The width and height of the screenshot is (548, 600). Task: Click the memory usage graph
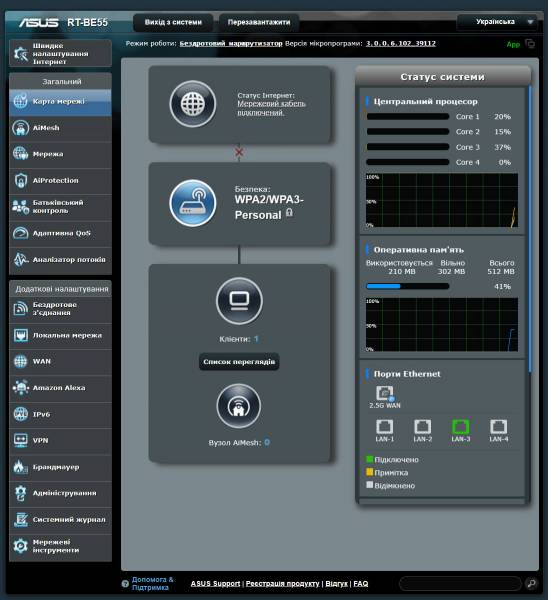click(x=442, y=324)
